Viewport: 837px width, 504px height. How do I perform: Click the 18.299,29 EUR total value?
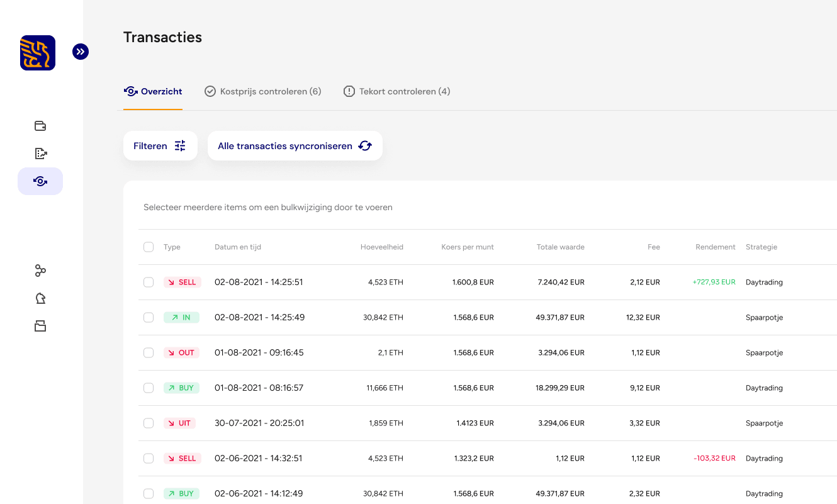pyautogui.click(x=560, y=388)
